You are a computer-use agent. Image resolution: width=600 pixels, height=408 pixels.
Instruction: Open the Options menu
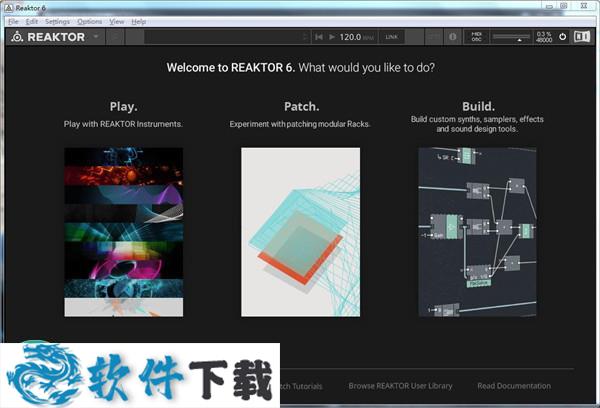tap(89, 21)
